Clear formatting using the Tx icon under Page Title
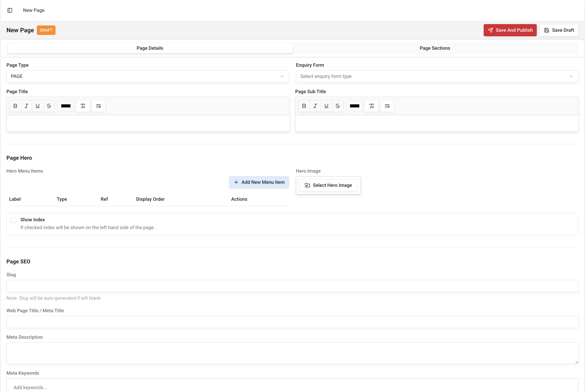The image size is (585, 392). coord(83,106)
